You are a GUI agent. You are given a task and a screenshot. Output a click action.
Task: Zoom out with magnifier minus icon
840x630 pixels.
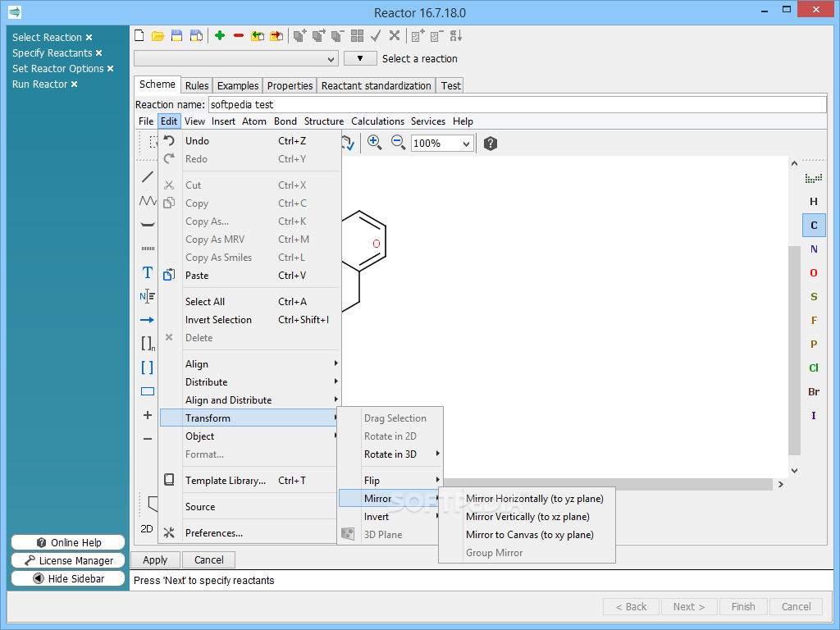(x=398, y=143)
